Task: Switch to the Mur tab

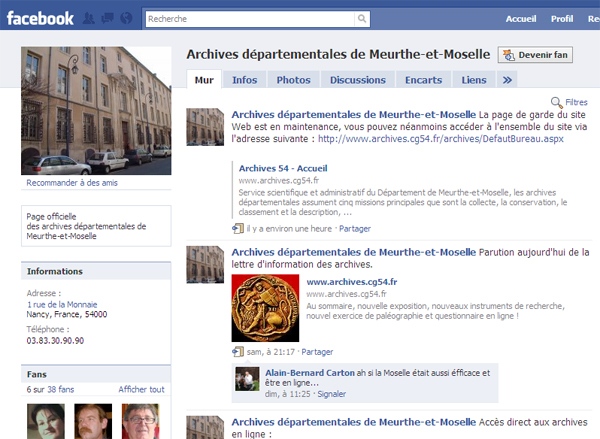Action: [x=204, y=80]
